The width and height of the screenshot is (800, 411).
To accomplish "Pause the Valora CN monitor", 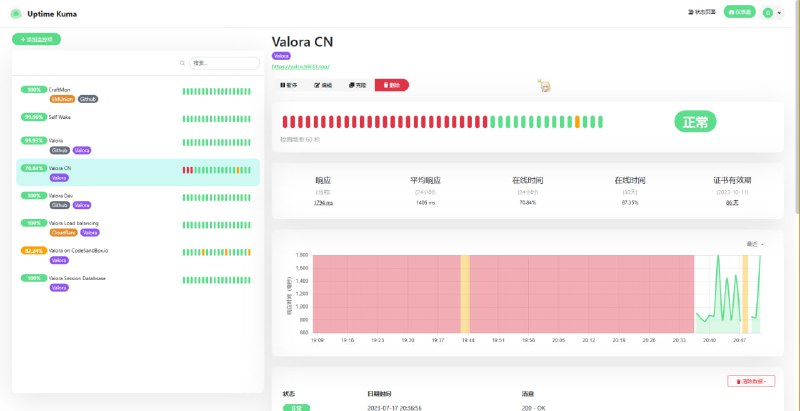I will pyautogui.click(x=289, y=85).
